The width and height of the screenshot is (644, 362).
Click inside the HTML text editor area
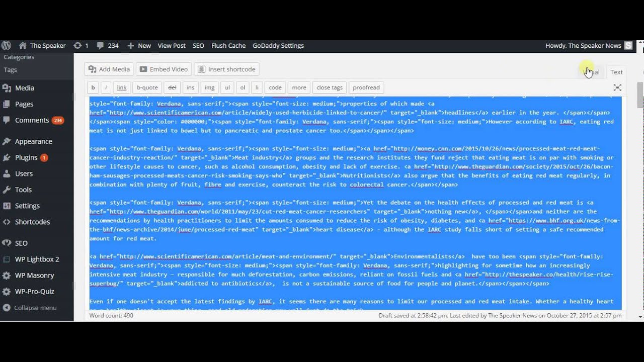point(355,203)
